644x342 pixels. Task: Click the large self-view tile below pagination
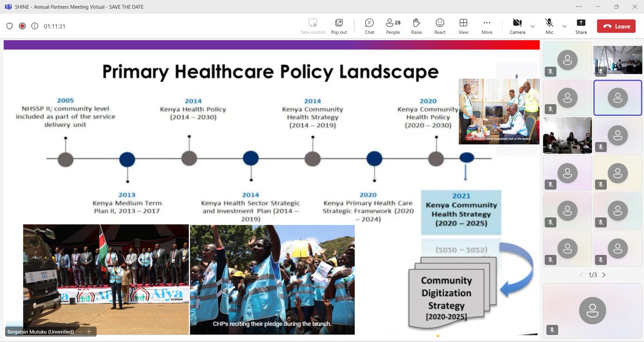(592, 311)
